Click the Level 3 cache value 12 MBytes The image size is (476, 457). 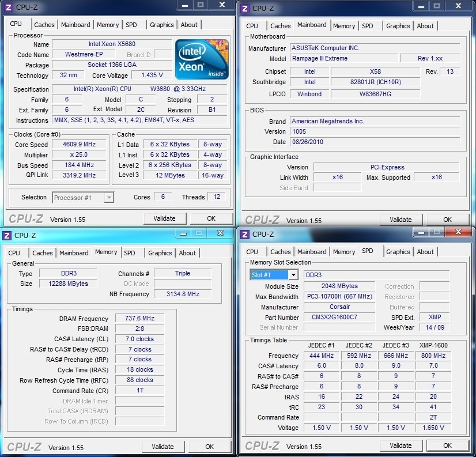tap(171, 175)
